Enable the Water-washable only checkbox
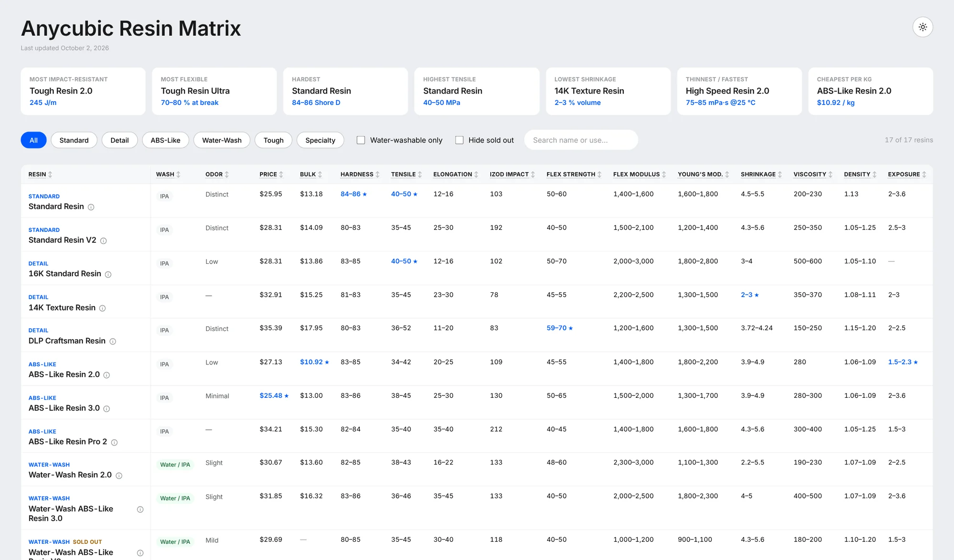The height and width of the screenshot is (560, 954). pos(361,140)
